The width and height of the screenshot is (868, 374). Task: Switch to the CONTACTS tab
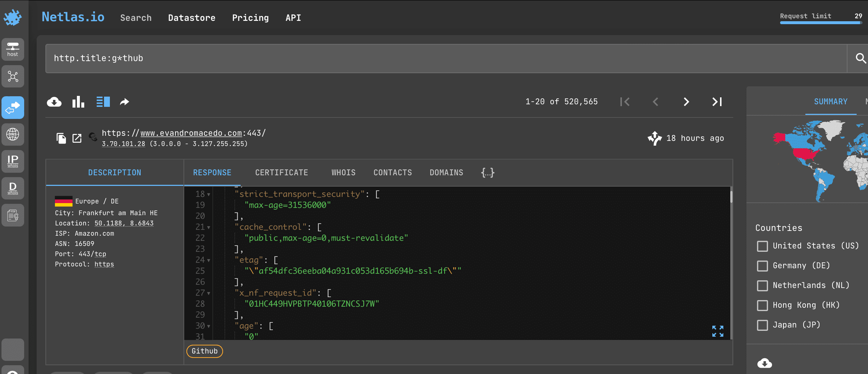(393, 173)
